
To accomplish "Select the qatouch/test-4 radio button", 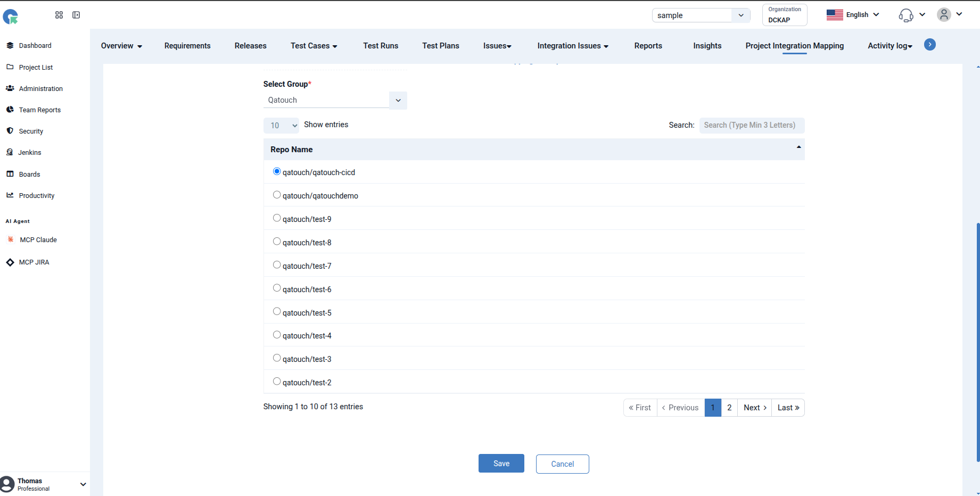I will [x=277, y=335].
